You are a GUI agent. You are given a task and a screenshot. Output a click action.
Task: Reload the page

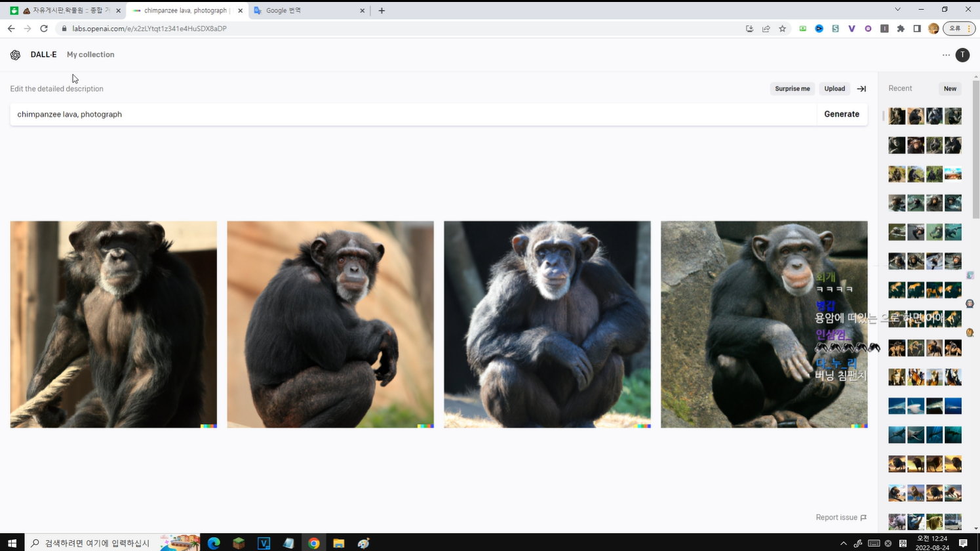click(x=44, y=29)
